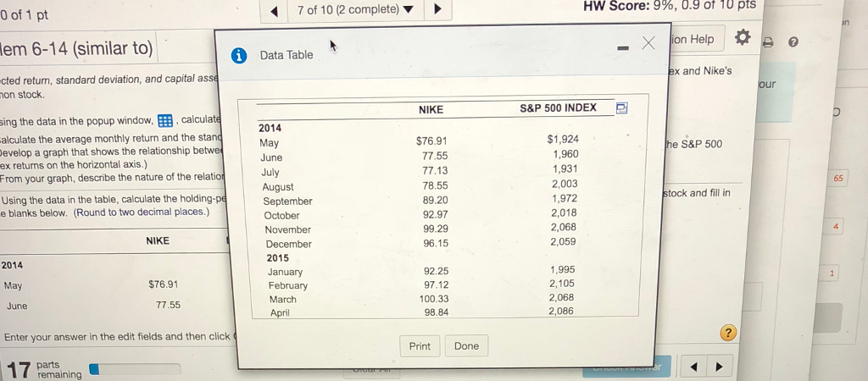This screenshot has width=868, height=381.
Task: Select the August row label
Action: (278, 187)
